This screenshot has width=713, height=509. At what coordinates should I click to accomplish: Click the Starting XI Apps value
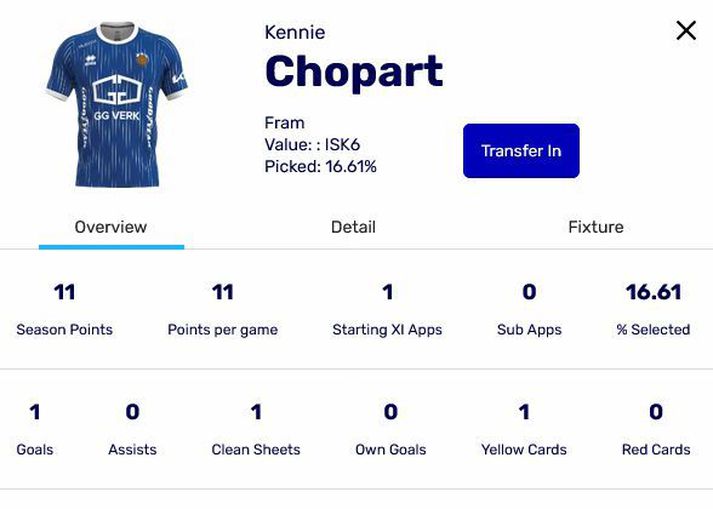(x=387, y=292)
